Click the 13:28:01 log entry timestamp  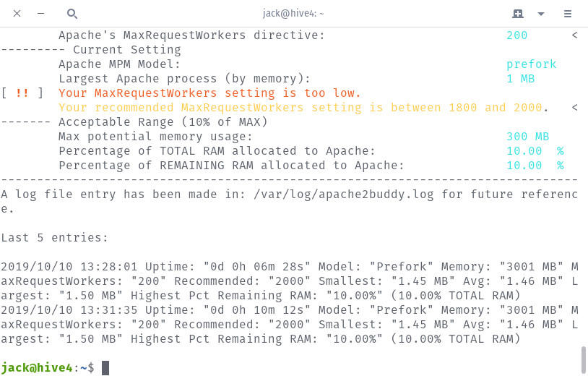click(x=109, y=266)
